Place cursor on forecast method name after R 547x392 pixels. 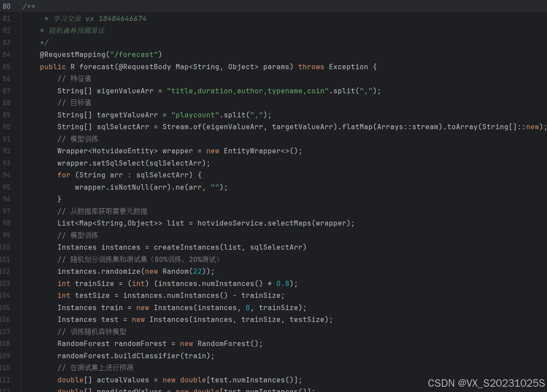tap(97, 67)
